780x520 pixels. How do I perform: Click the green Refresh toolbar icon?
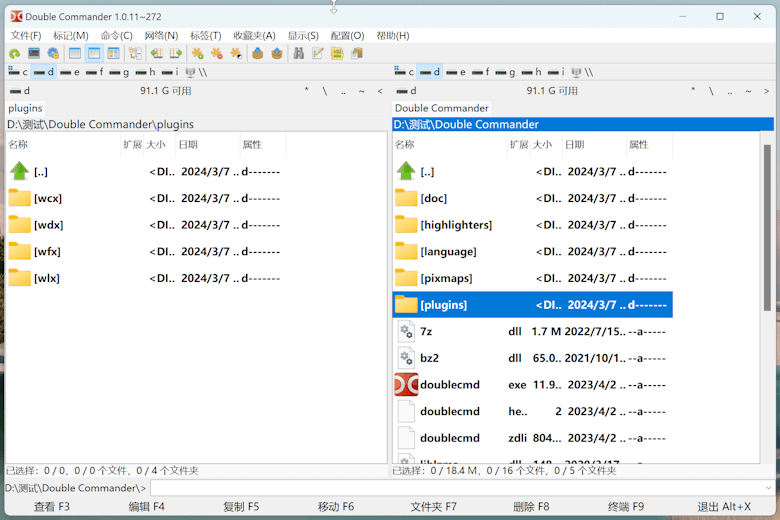pos(14,53)
